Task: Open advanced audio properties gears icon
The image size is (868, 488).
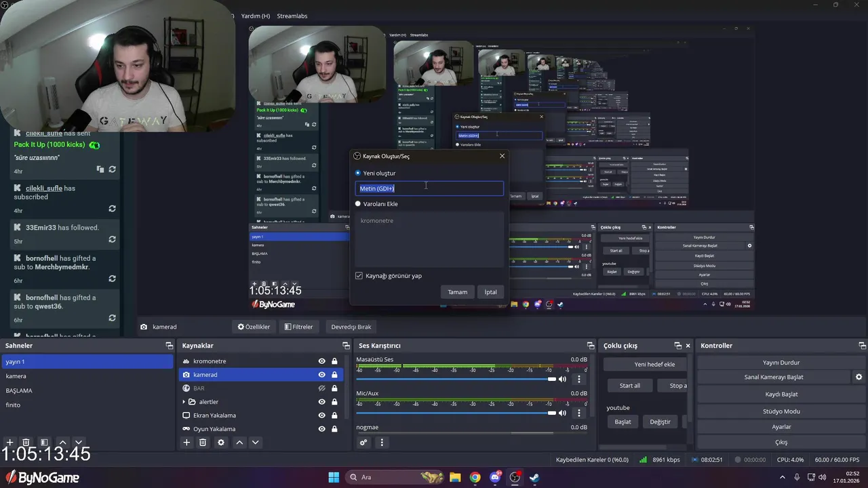Action: [363, 443]
